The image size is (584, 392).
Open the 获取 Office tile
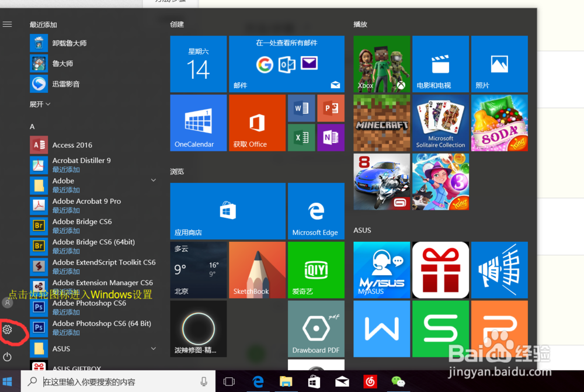[257, 123]
